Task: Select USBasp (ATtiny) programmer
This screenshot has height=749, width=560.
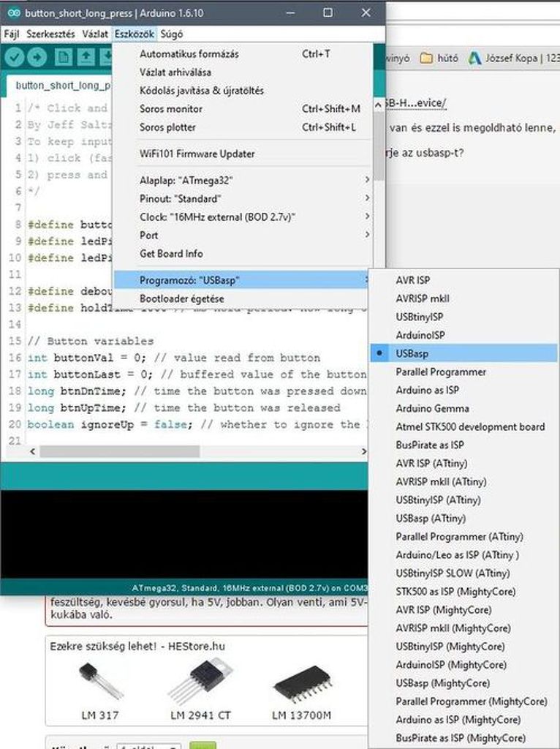Action: (x=463, y=519)
